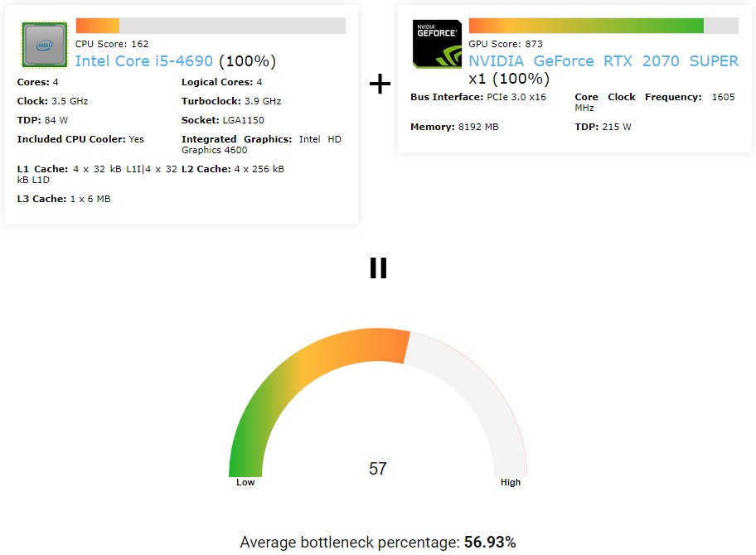Click the NVIDIA GeForce logo icon
Image resolution: width=756 pixels, height=555 pixels.
(x=437, y=44)
